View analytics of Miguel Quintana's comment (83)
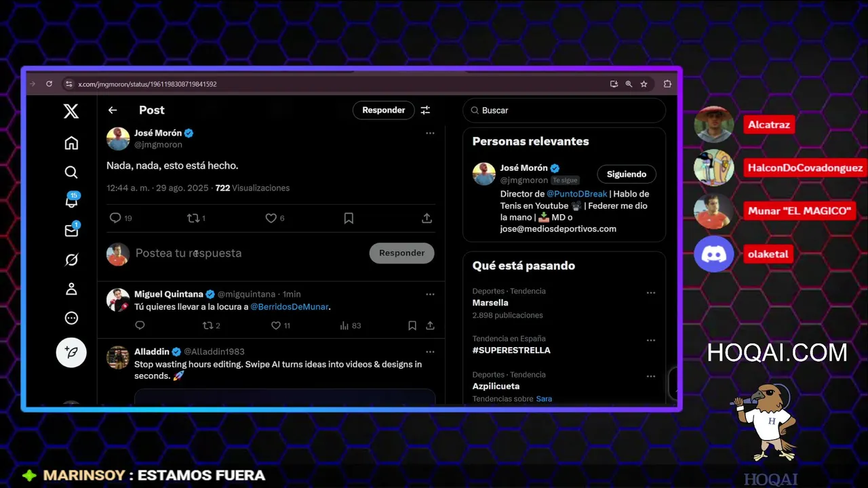Viewport: 868px width, 488px height. [350, 325]
